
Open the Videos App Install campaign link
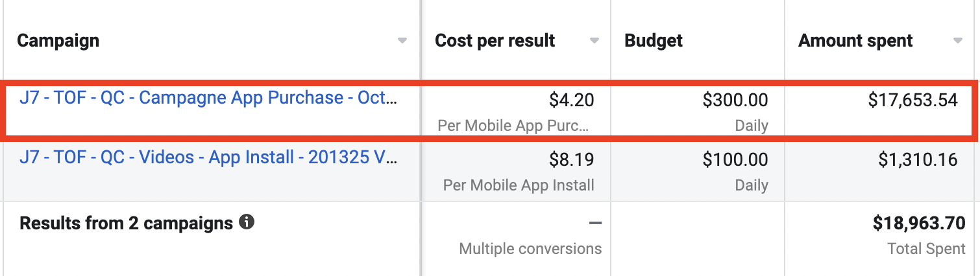coord(208,159)
